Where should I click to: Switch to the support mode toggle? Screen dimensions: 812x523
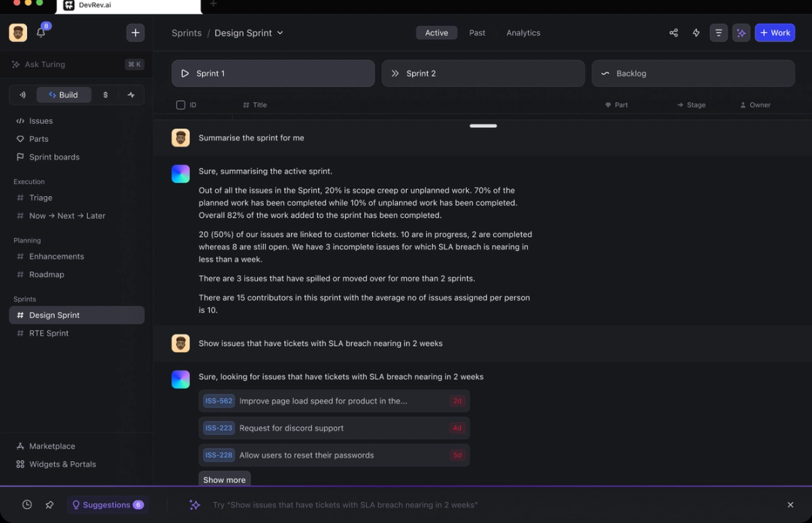(23, 95)
